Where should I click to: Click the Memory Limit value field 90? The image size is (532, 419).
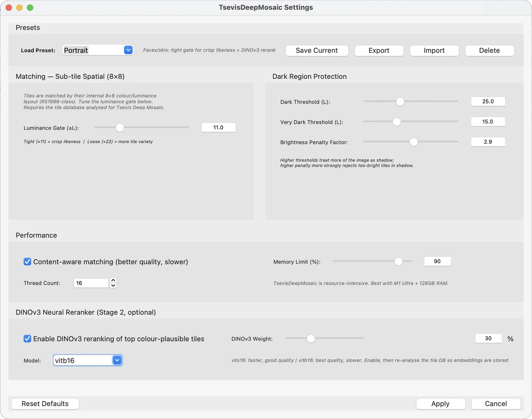tap(437, 261)
